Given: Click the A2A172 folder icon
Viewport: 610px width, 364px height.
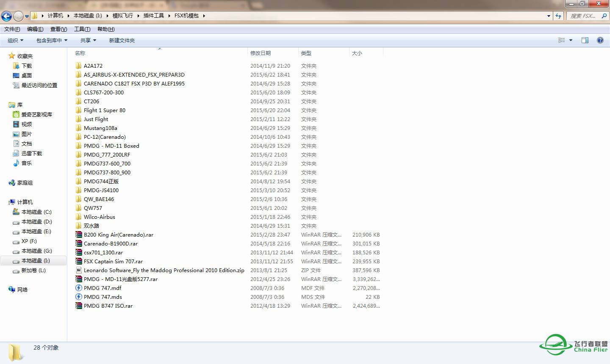Looking at the screenshot, I should pyautogui.click(x=78, y=66).
